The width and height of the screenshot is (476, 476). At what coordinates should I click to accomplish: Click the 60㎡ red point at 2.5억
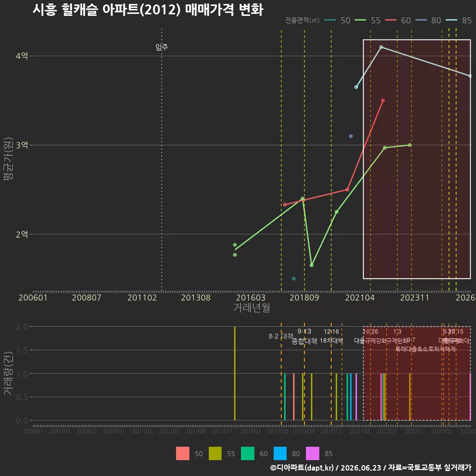tap(347, 189)
